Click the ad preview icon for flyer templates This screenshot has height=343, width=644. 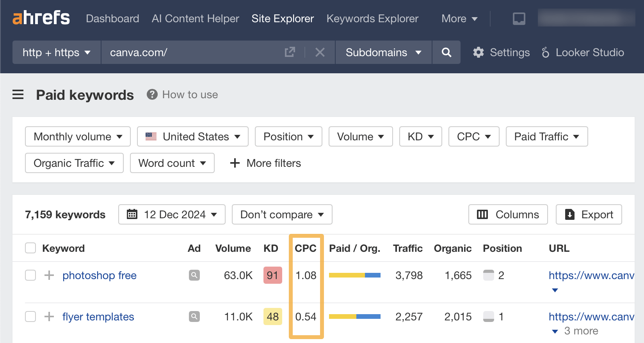point(194,316)
